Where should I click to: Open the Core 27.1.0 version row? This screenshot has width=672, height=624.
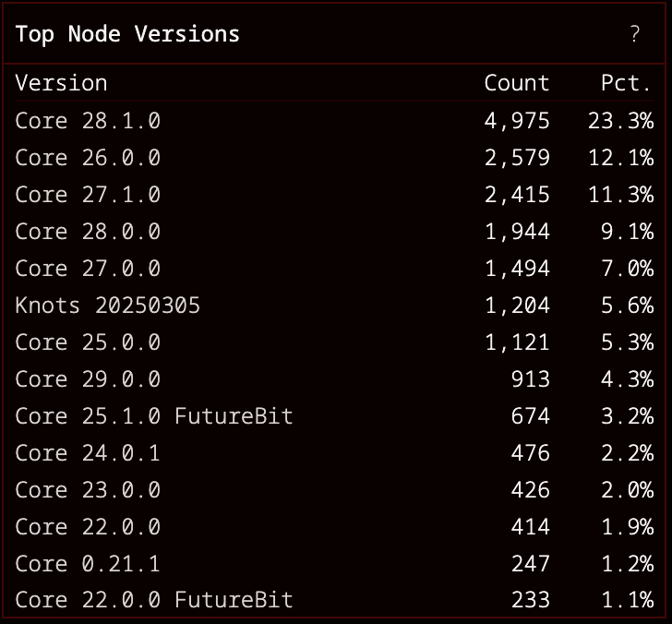point(88,195)
